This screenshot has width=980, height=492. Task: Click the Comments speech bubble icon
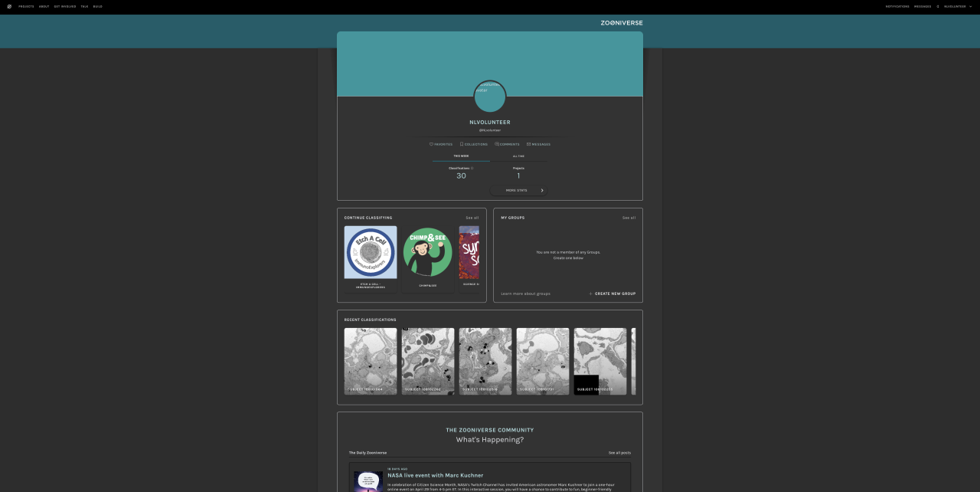click(x=497, y=144)
